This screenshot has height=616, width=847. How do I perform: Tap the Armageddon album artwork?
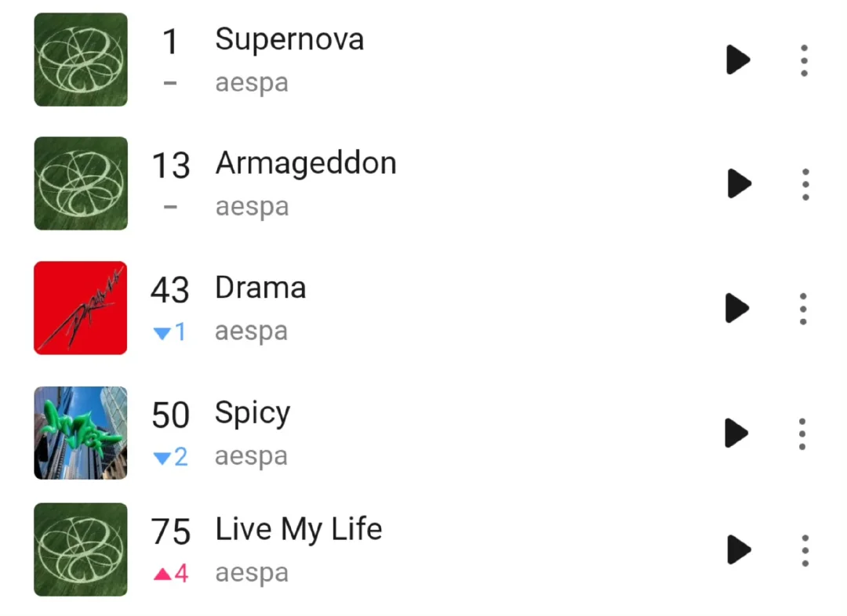[81, 183]
